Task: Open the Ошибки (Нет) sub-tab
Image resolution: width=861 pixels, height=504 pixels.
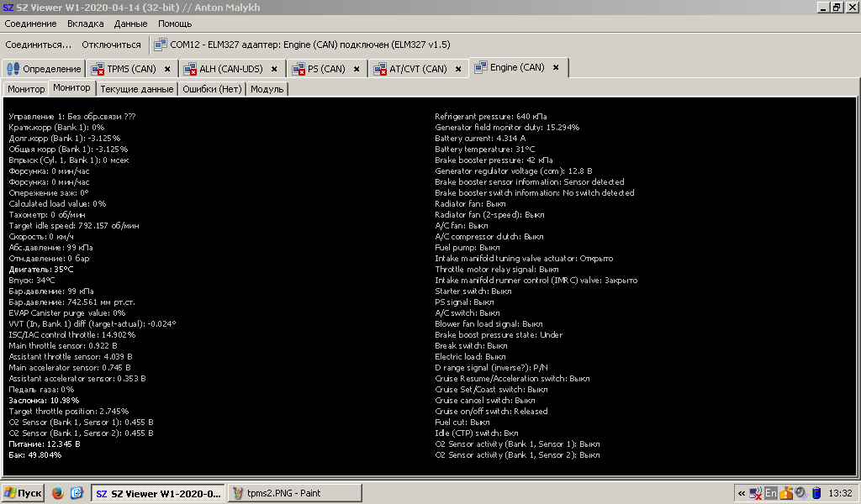Action: pyautogui.click(x=212, y=89)
